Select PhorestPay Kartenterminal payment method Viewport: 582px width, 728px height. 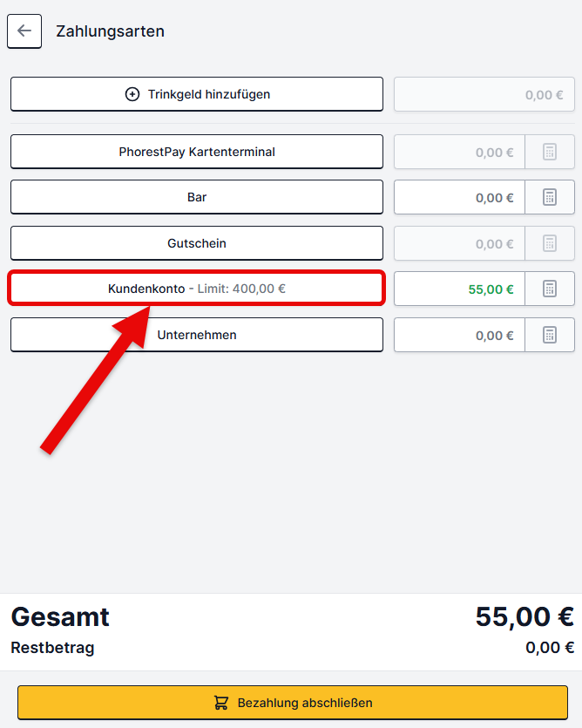point(197,152)
